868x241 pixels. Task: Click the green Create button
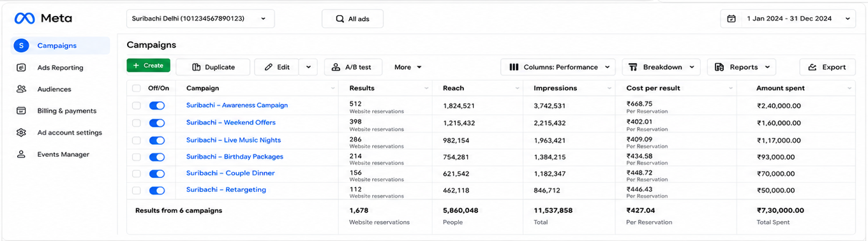(148, 66)
